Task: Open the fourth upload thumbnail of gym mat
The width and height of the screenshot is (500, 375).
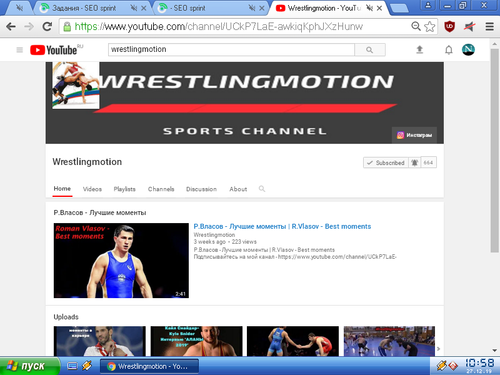Action: tap(389, 341)
